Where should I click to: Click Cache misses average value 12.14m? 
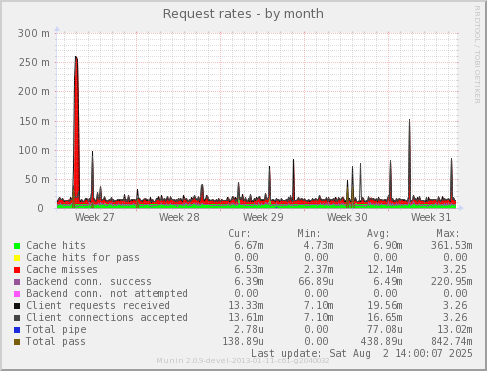coord(385,270)
